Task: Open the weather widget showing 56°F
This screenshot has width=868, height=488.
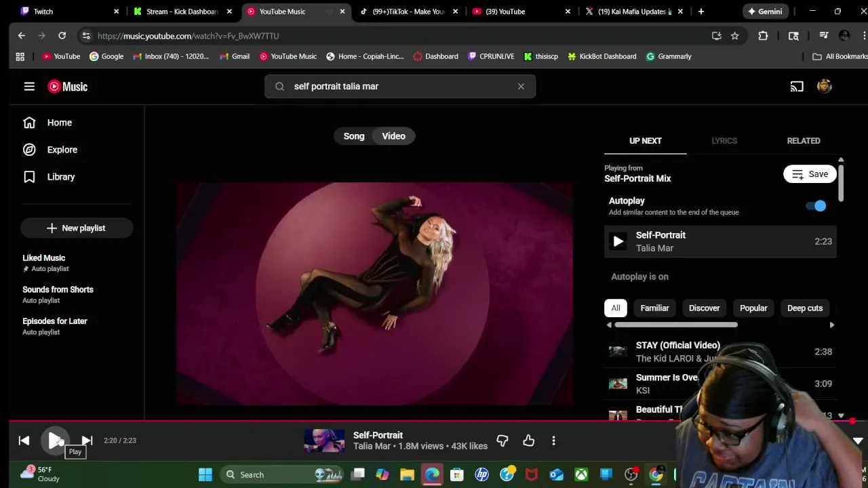Action: click(x=39, y=474)
